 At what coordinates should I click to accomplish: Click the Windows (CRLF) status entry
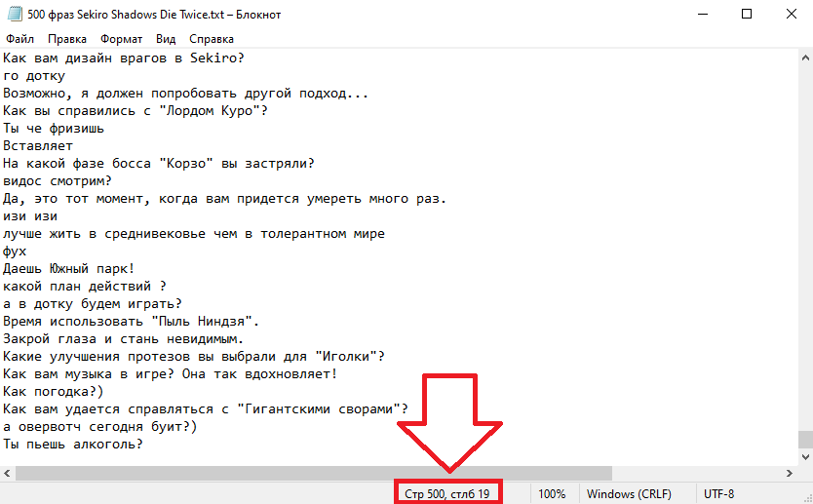(x=629, y=493)
